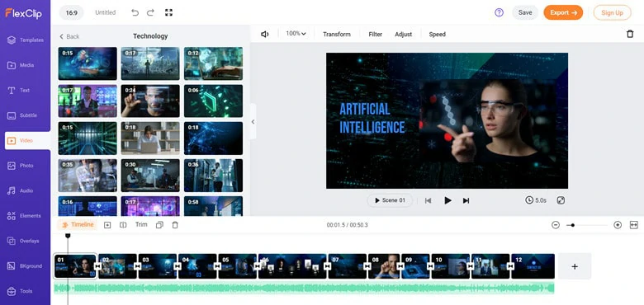
Task: Undo the last action
Action: [x=135, y=12]
